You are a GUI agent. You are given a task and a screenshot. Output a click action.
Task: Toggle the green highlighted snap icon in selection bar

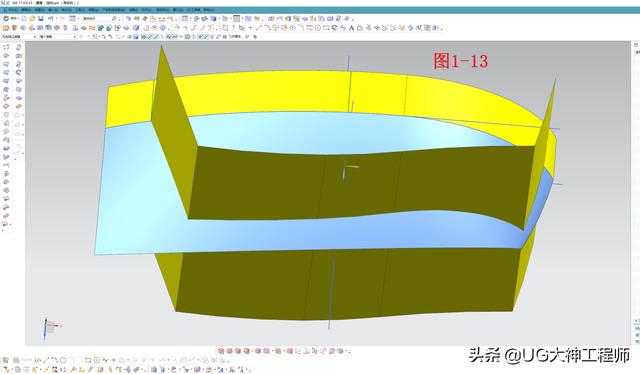click(x=143, y=37)
